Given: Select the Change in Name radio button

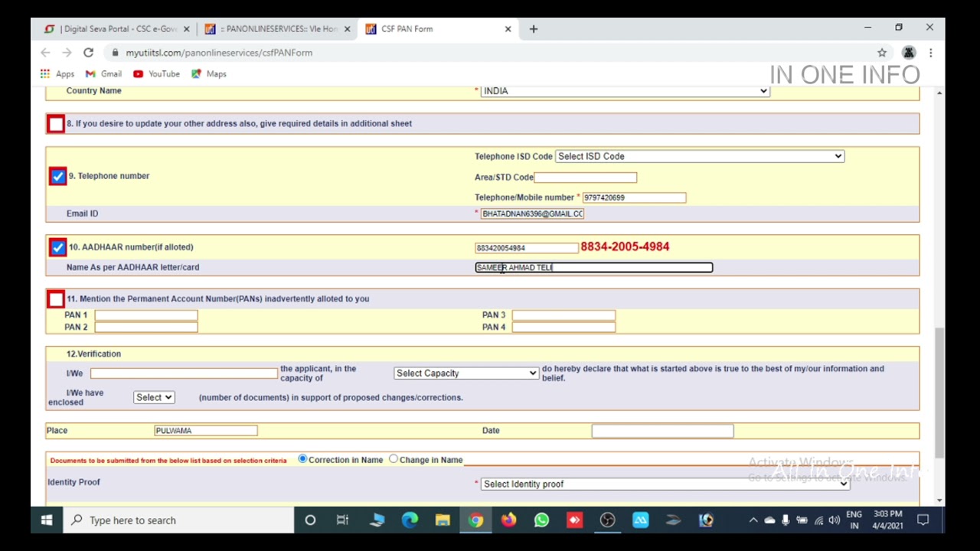Looking at the screenshot, I should (394, 459).
